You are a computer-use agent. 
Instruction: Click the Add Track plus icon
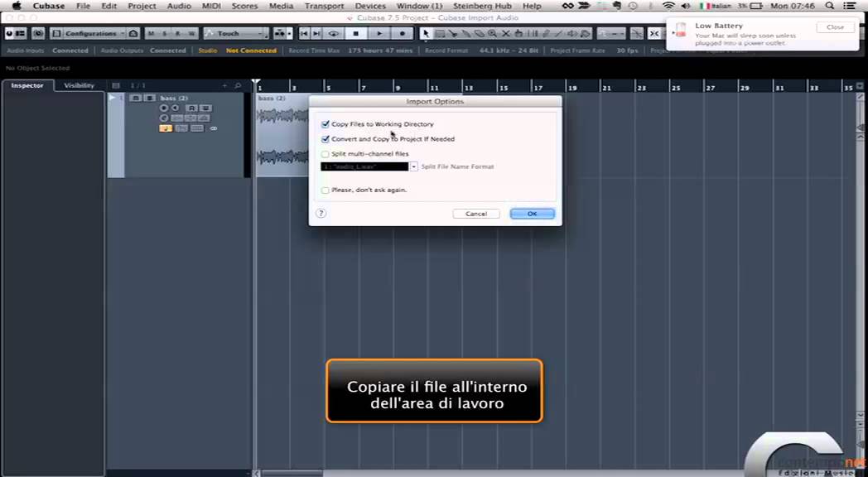224,86
